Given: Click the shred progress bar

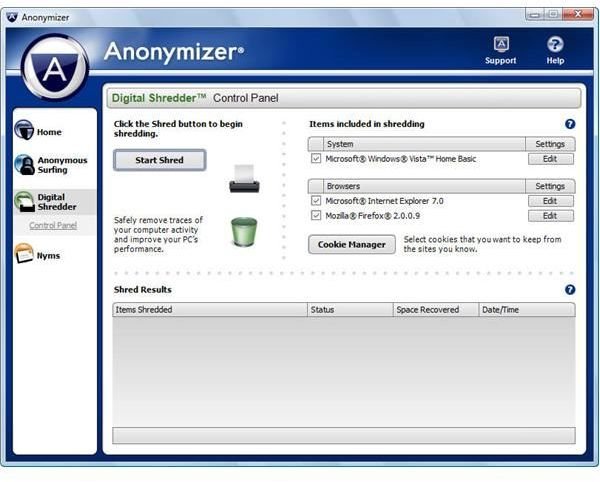Looking at the screenshot, I should point(344,435).
